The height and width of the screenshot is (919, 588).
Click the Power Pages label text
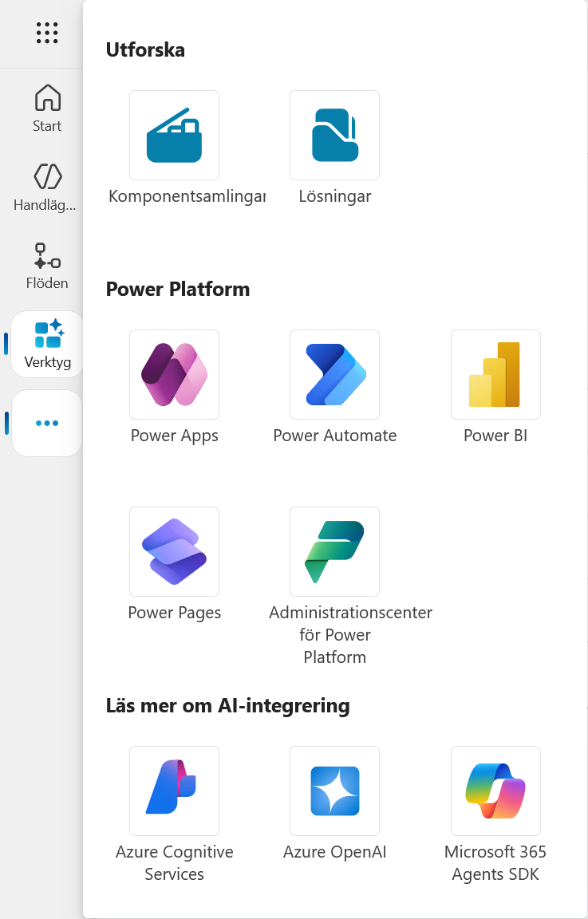(174, 613)
